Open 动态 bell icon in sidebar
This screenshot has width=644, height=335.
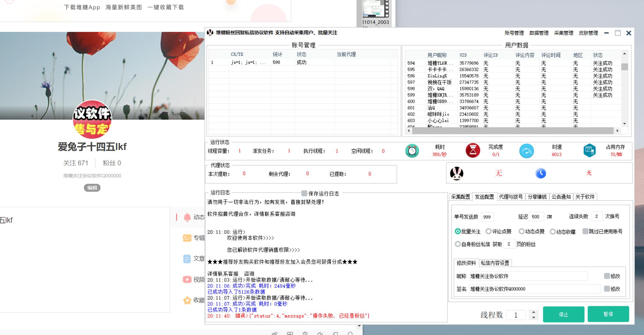coord(187,217)
